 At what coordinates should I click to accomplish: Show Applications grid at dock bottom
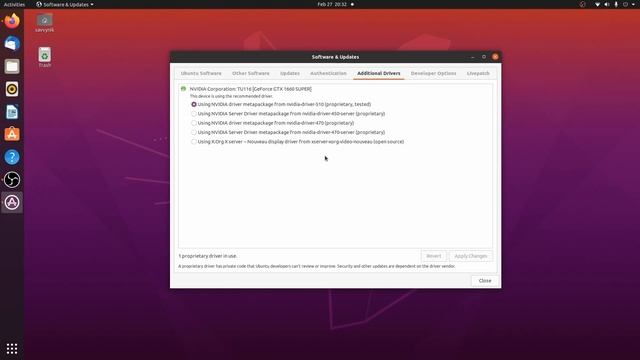[12, 348]
